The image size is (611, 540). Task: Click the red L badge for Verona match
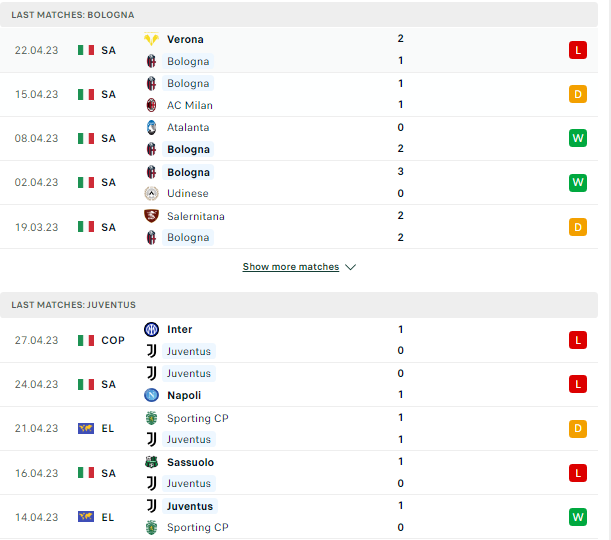tap(577, 50)
